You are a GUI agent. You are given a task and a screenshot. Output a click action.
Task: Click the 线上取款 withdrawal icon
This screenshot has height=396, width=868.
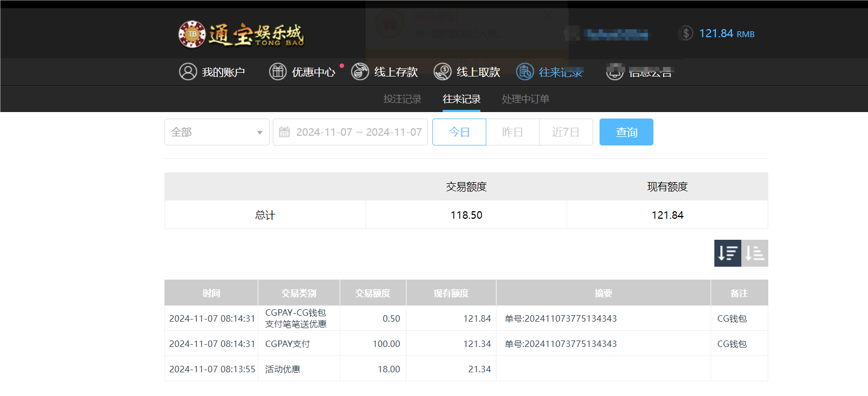442,72
